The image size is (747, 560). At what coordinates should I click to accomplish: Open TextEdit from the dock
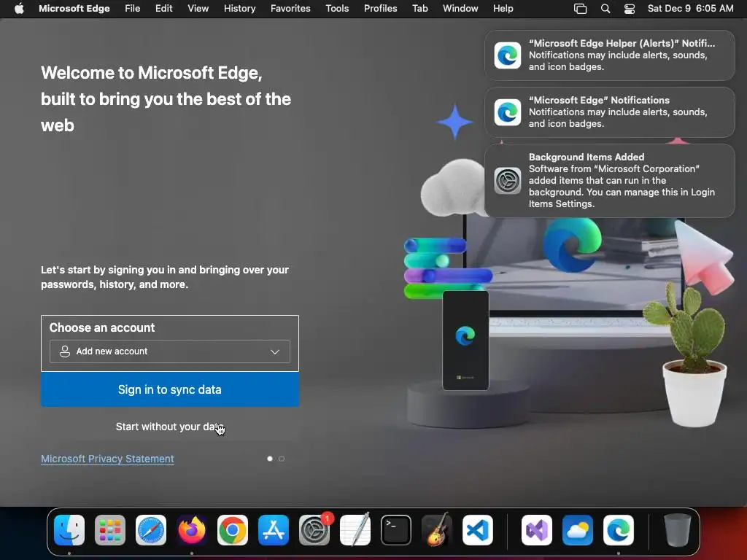click(x=355, y=530)
